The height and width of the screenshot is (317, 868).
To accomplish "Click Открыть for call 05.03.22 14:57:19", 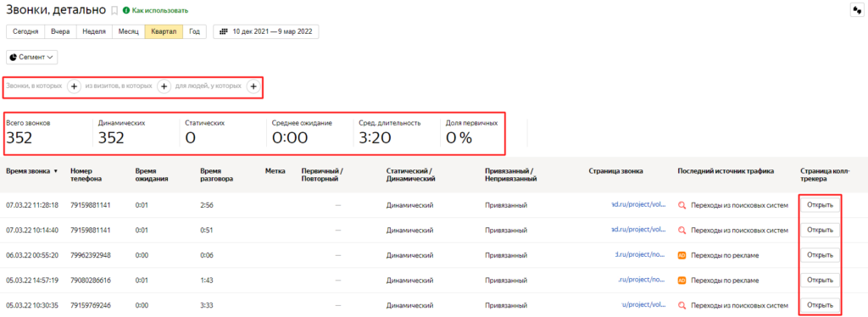I will click(x=820, y=280).
